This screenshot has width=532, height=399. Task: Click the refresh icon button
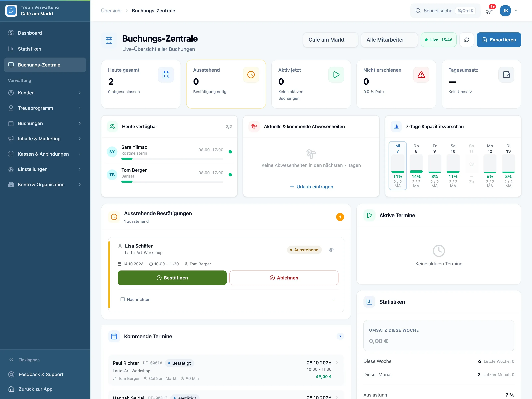pos(467,40)
